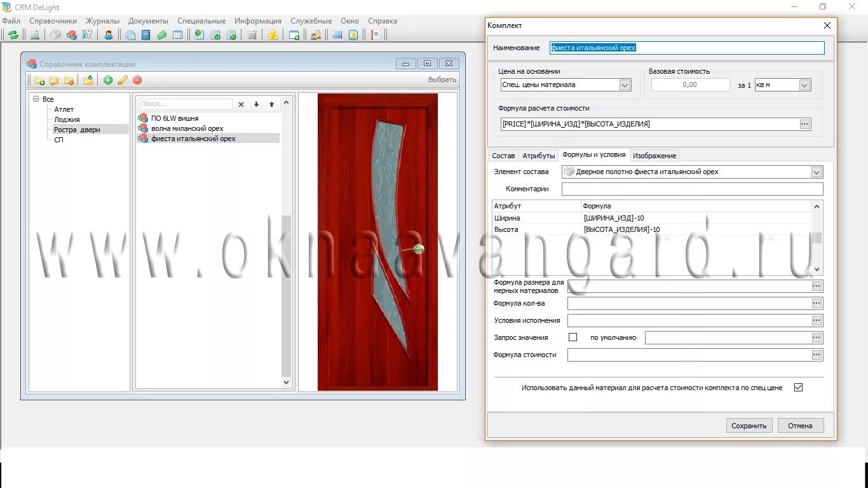Clear the search with X icon
The width and height of the screenshot is (868, 488).
241,104
